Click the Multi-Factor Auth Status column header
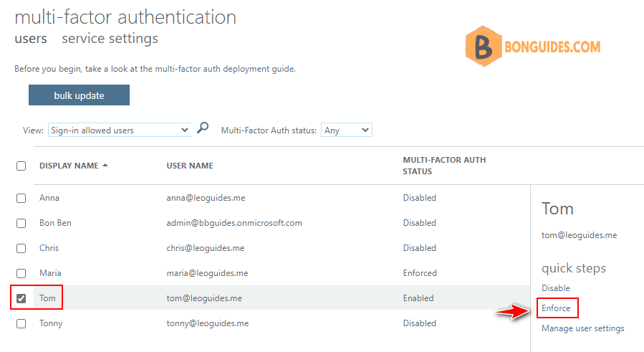644x352 pixels. tap(444, 166)
